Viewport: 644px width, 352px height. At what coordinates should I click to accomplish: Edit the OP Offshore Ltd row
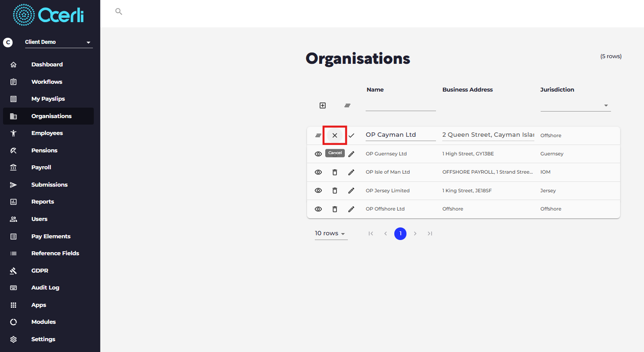click(x=351, y=209)
